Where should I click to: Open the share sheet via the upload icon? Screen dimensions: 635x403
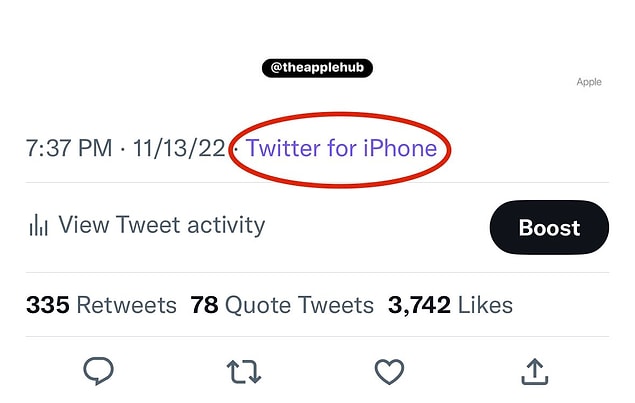(x=535, y=372)
